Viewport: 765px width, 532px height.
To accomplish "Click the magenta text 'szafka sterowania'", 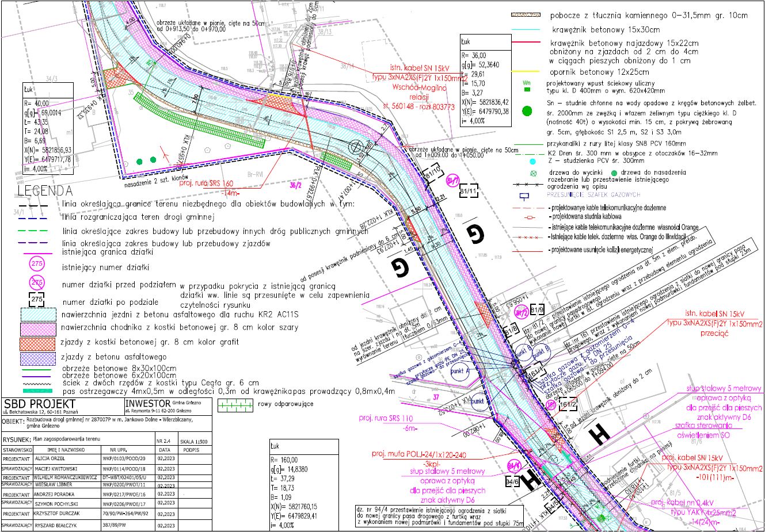I will pos(703,426).
